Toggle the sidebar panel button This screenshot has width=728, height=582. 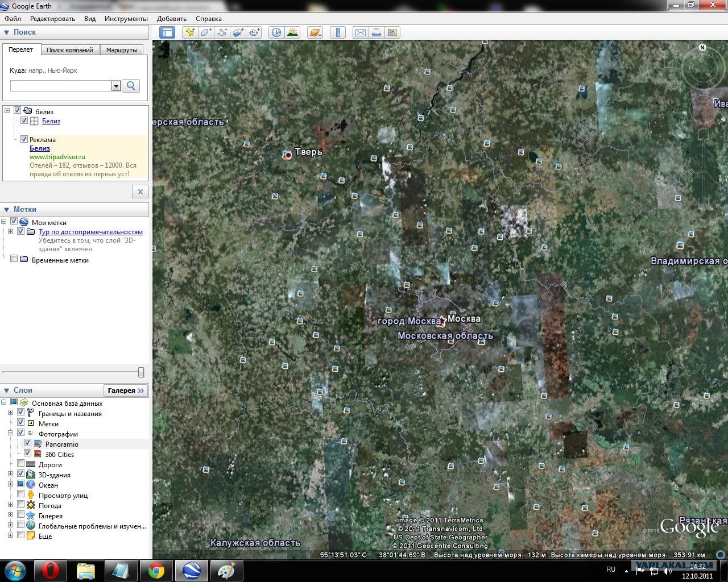tap(167, 32)
